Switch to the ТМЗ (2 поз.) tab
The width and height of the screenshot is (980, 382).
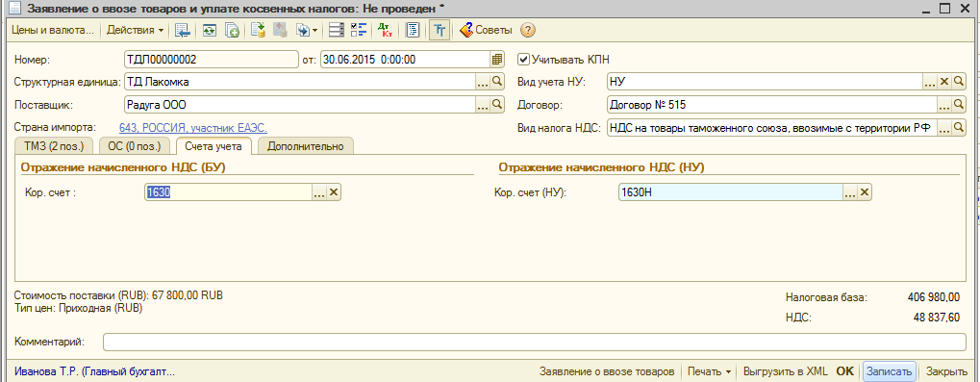[x=54, y=145]
